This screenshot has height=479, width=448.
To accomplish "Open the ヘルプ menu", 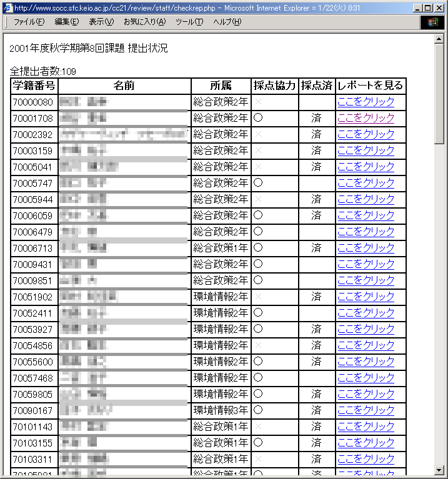I will pos(227,22).
